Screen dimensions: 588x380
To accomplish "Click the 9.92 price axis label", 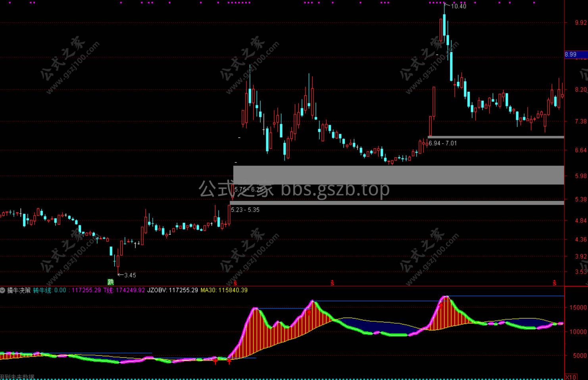I will 581,23.
